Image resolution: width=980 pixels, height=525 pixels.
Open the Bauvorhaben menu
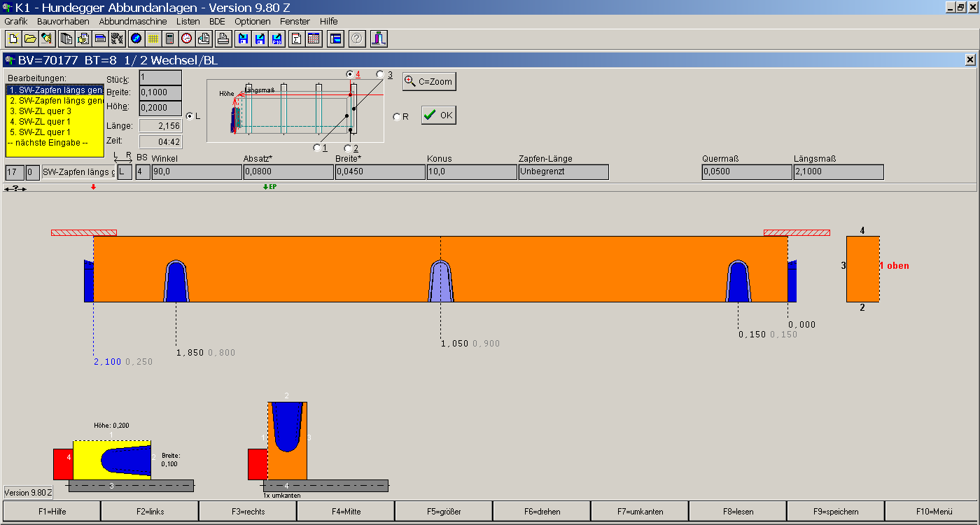tap(63, 21)
